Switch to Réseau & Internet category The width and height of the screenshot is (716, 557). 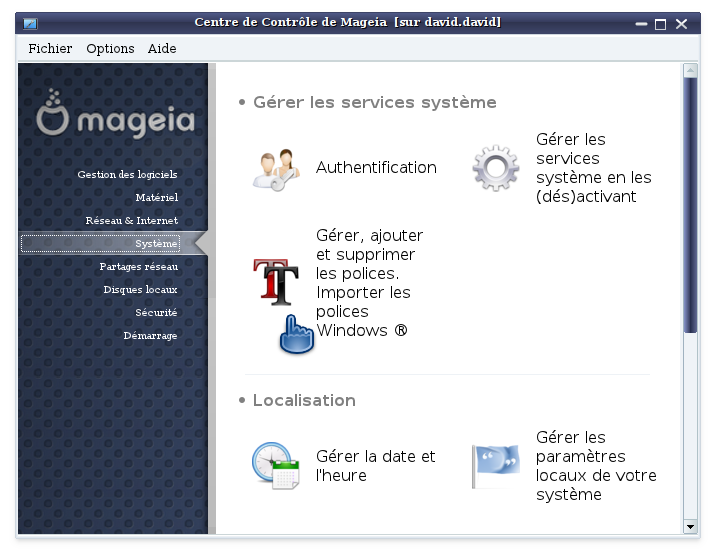click(132, 221)
